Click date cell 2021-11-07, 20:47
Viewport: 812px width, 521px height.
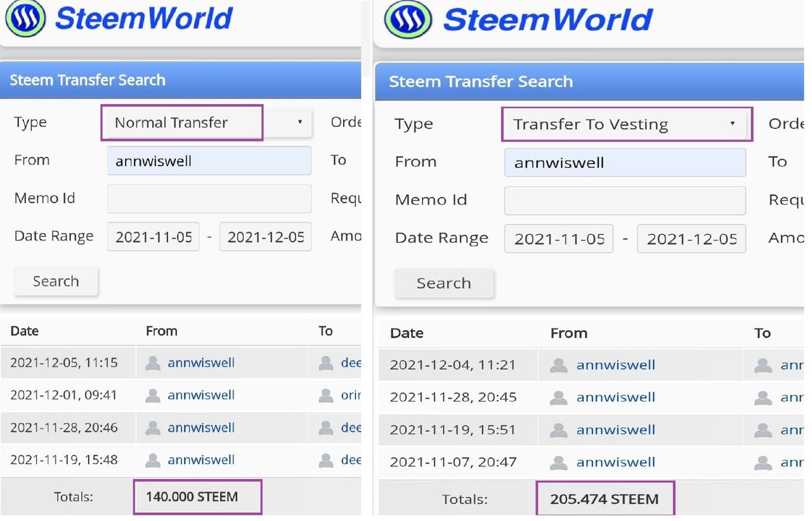[453, 462]
